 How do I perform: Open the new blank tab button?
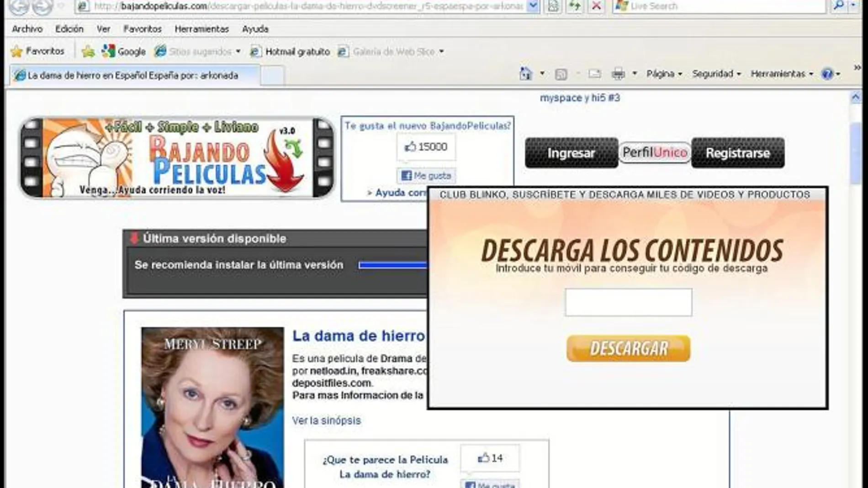click(272, 75)
